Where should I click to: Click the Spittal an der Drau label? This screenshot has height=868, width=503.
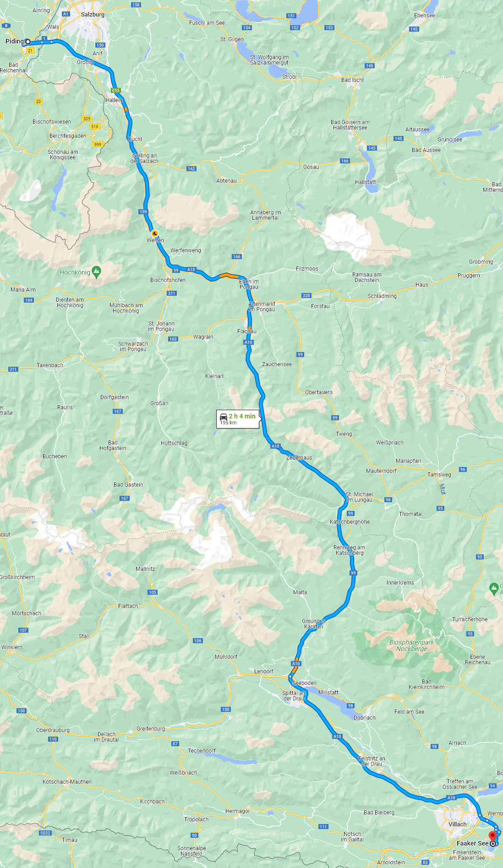coord(294,695)
